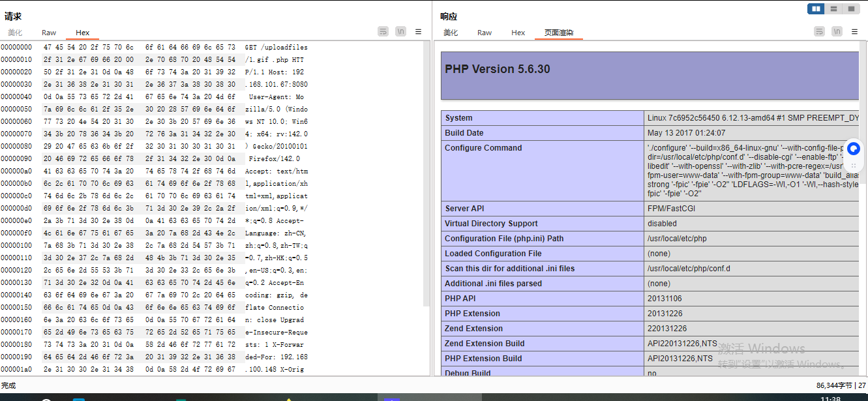Switch to side-by-side request/response layout
Viewport: 868px width, 401px height.
click(x=816, y=8)
